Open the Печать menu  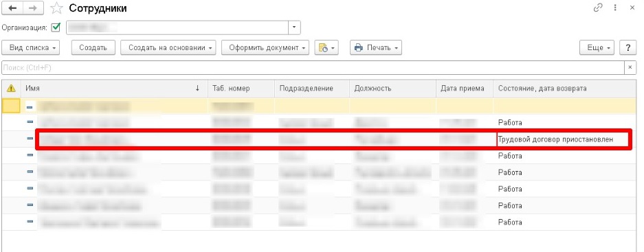[376, 47]
